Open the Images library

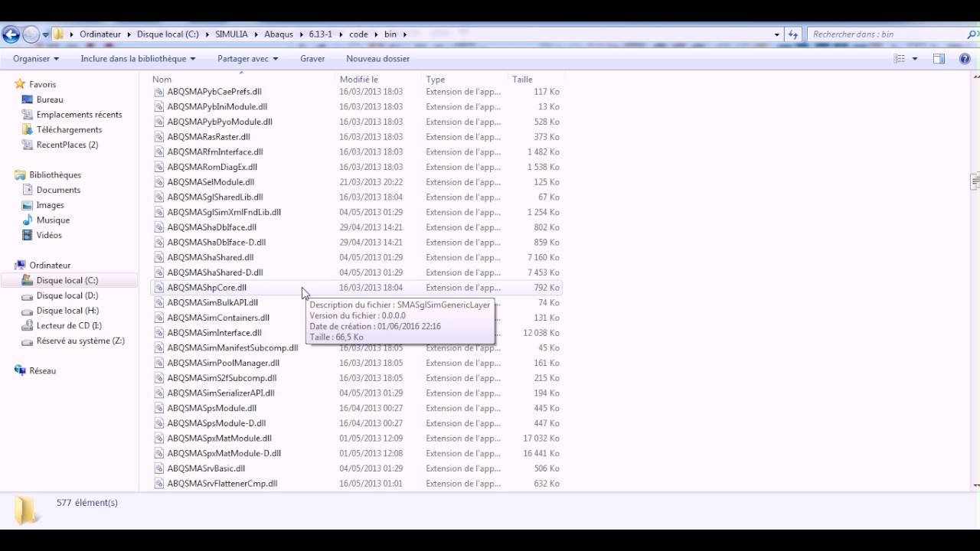50,205
